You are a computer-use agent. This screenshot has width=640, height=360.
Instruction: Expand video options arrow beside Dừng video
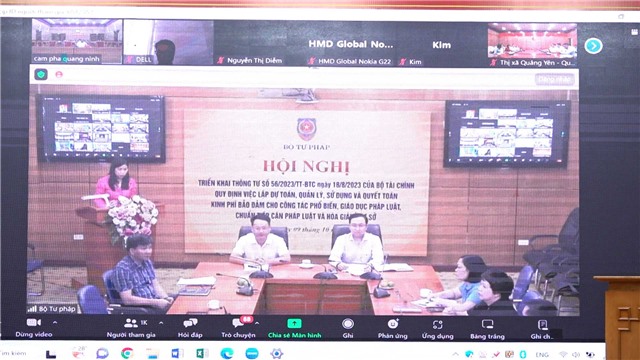click(55, 322)
